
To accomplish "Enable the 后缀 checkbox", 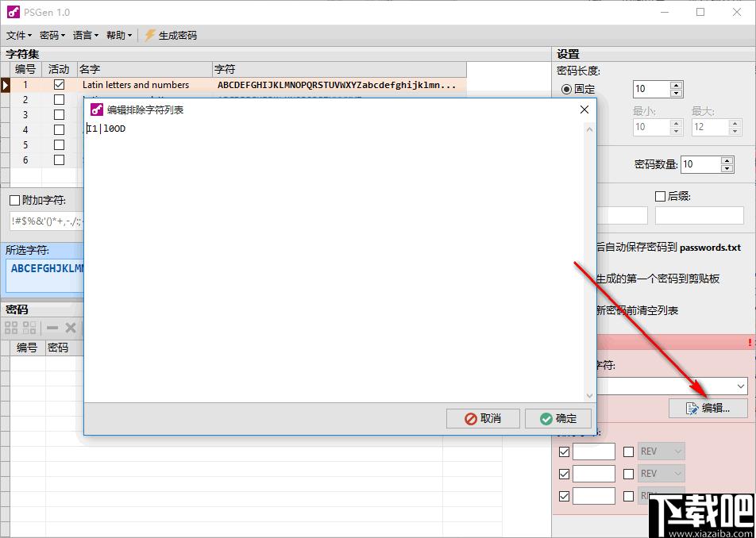I will [x=660, y=197].
